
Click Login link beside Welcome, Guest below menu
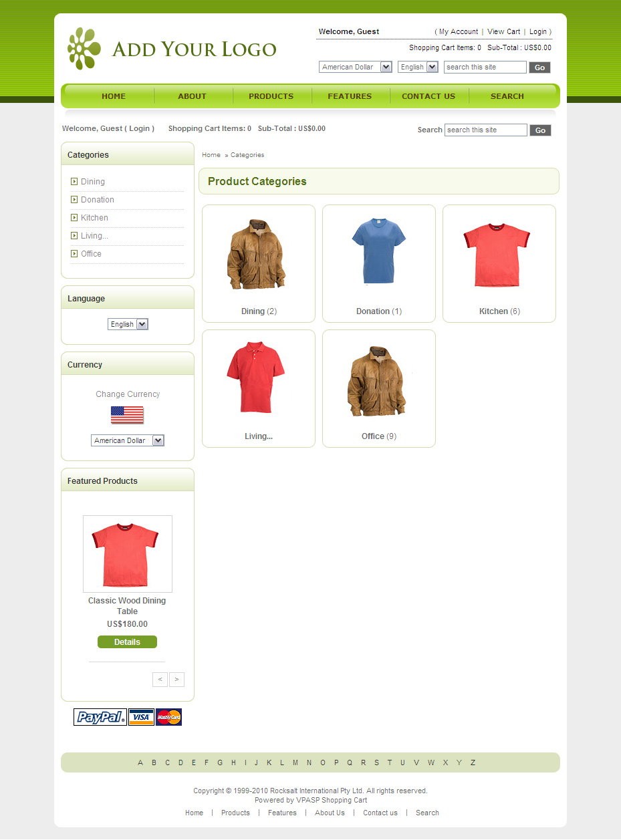140,128
